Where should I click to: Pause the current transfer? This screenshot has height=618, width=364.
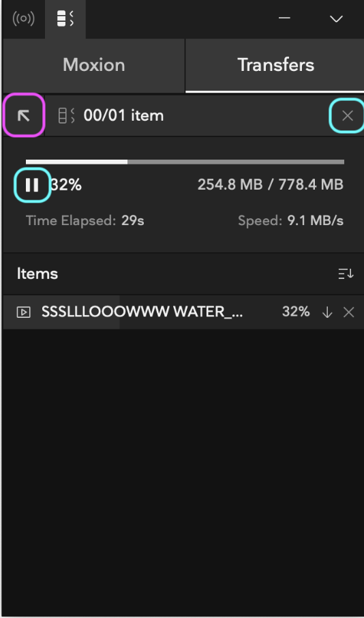click(x=32, y=185)
